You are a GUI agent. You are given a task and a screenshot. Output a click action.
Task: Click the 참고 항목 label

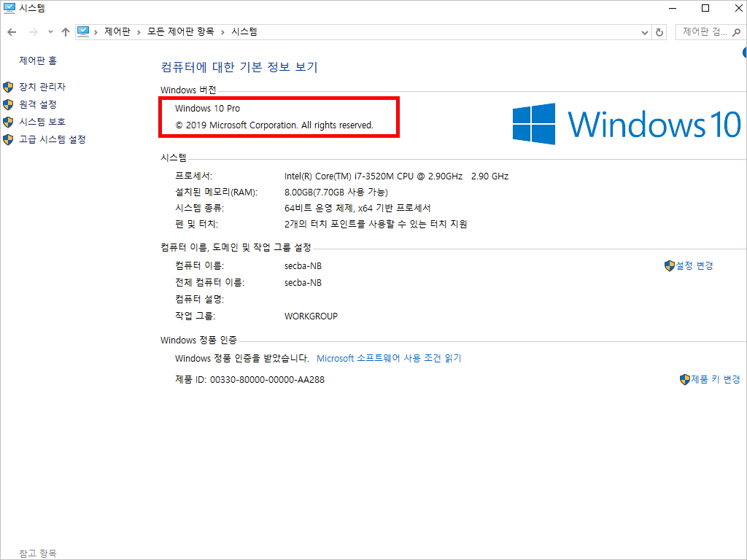pyautogui.click(x=38, y=553)
